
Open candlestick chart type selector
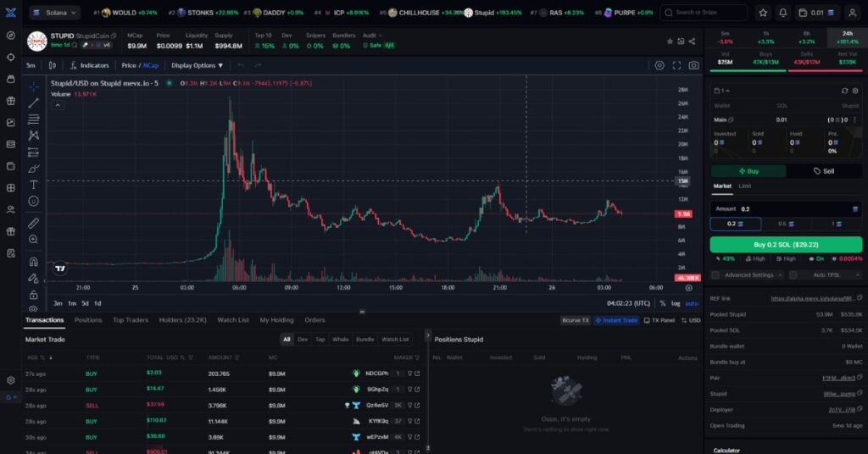53,65
